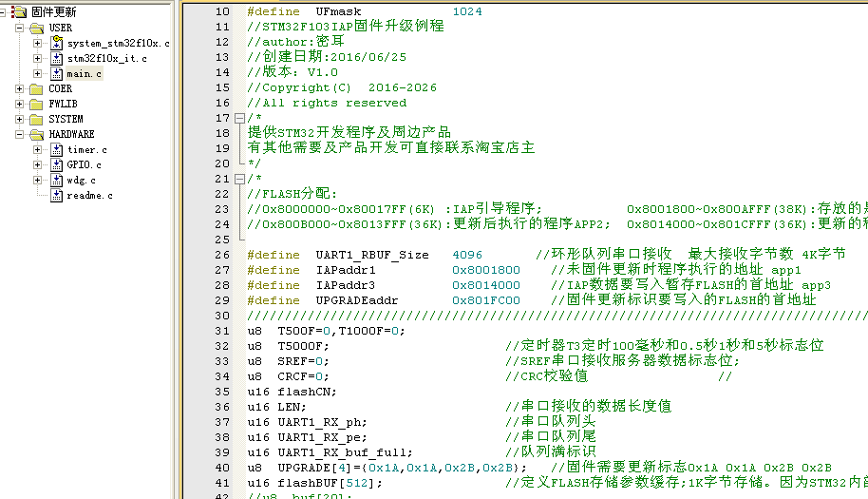The height and width of the screenshot is (499, 868).
Task: Collapse comment block at line 17
Action: pyautogui.click(x=239, y=118)
